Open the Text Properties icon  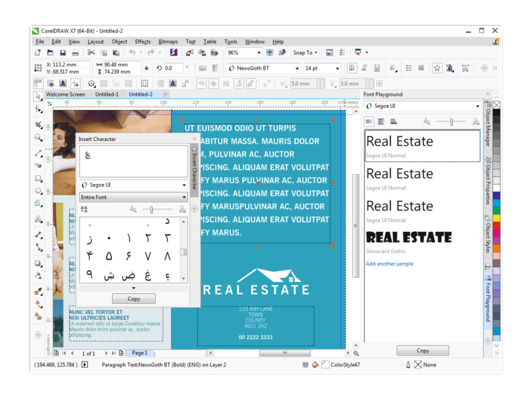465,68
